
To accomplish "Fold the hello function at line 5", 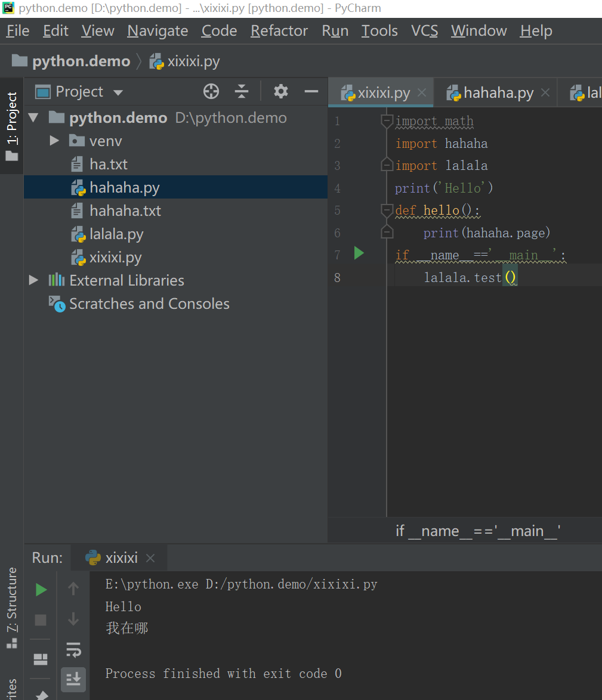I will [x=387, y=209].
